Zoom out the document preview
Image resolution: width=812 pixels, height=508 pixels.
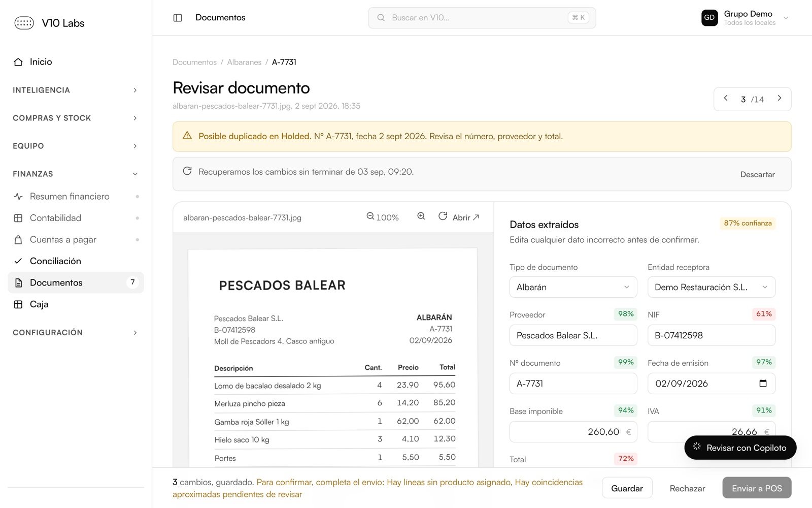pyautogui.click(x=370, y=216)
